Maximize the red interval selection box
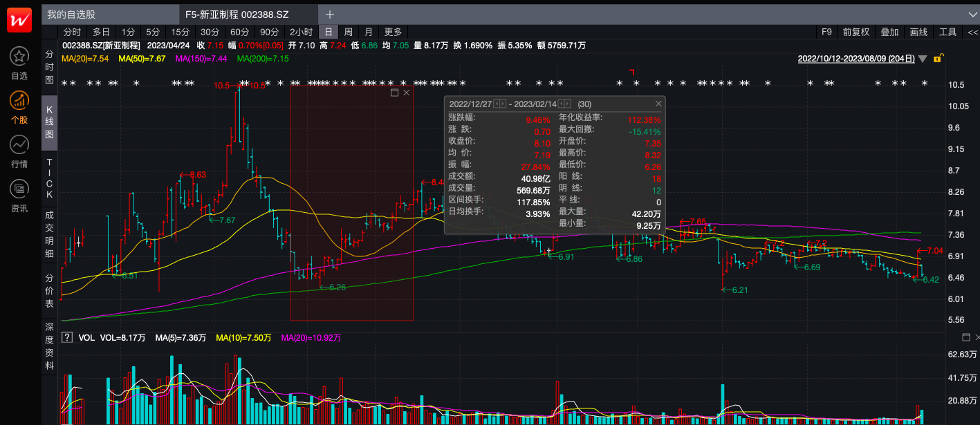 click(x=395, y=93)
